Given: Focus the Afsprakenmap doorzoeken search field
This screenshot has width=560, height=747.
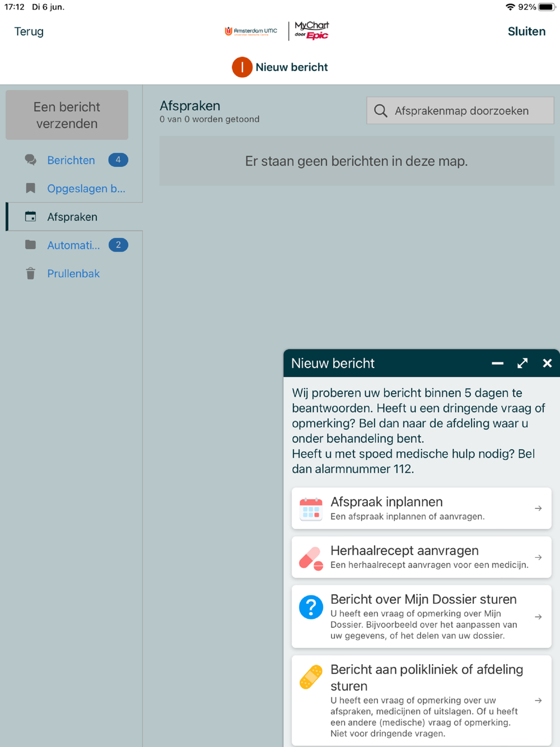Looking at the screenshot, I should [460, 111].
